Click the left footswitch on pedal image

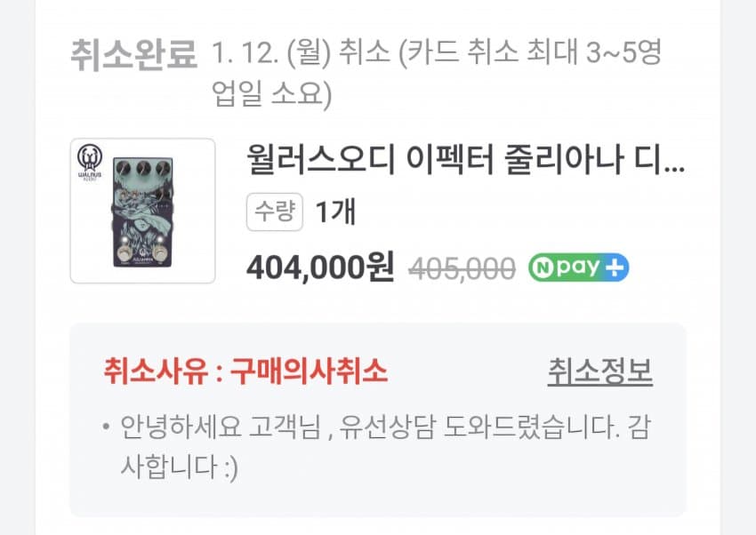[125, 252]
